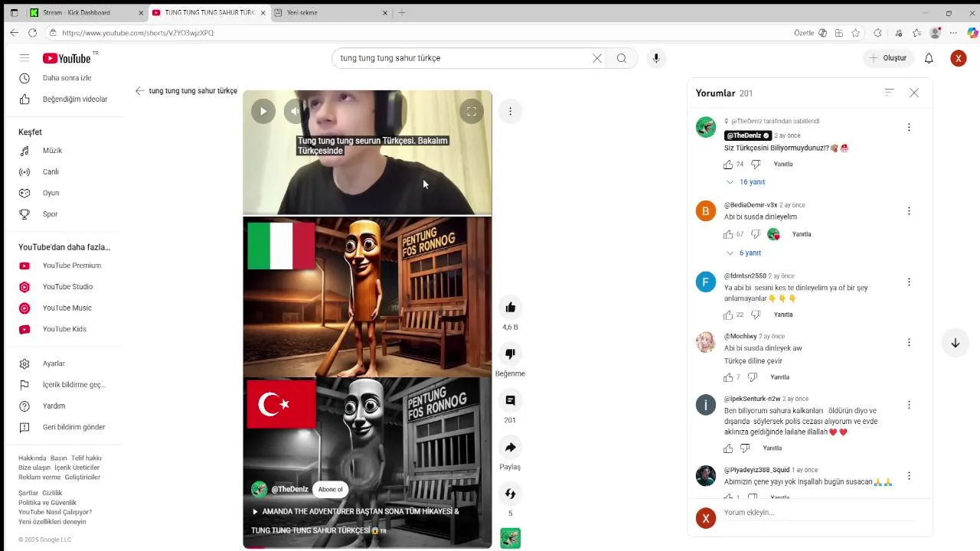
Task: Refresh the page in the browser
Action: coord(32,33)
